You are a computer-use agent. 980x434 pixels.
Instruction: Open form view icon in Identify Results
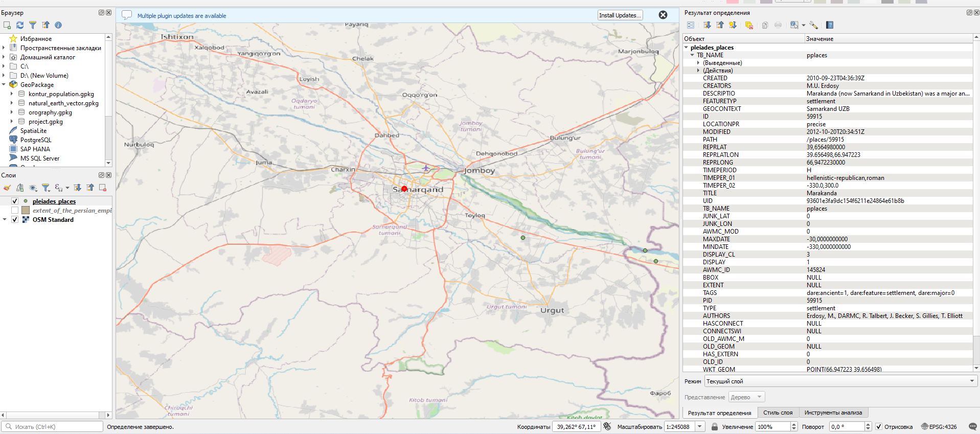[691, 25]
